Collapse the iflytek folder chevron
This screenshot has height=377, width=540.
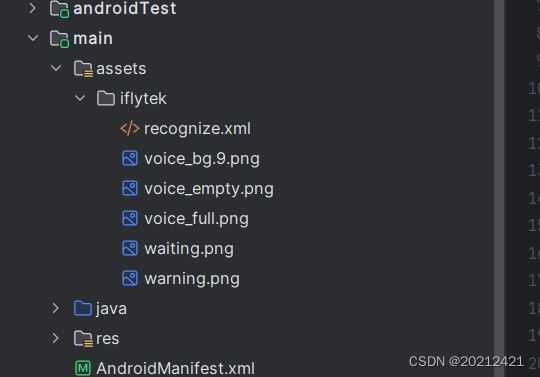pyautogui.click(x=80, y=98)
